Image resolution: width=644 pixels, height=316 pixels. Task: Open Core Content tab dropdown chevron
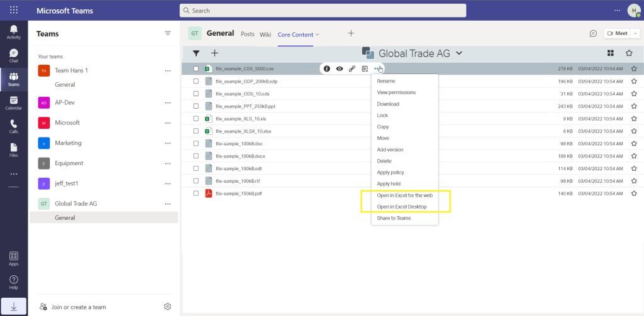pyautogui.click(x=318, y=35)
